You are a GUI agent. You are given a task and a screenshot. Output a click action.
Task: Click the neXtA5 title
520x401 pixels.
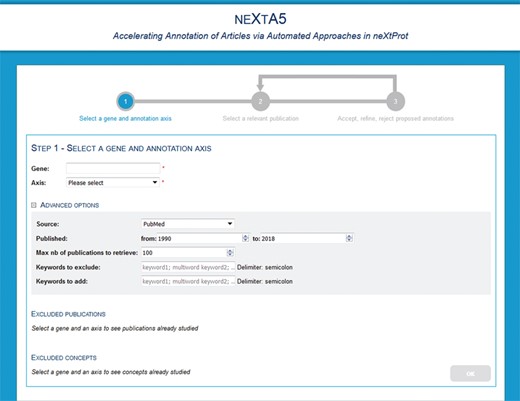pos(260,19)
